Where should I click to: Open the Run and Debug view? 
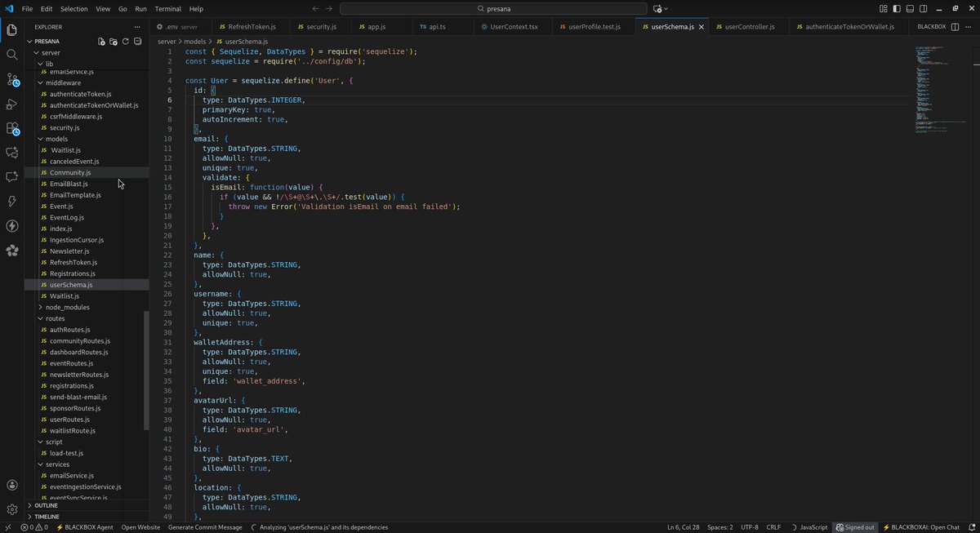click(12, 104)
